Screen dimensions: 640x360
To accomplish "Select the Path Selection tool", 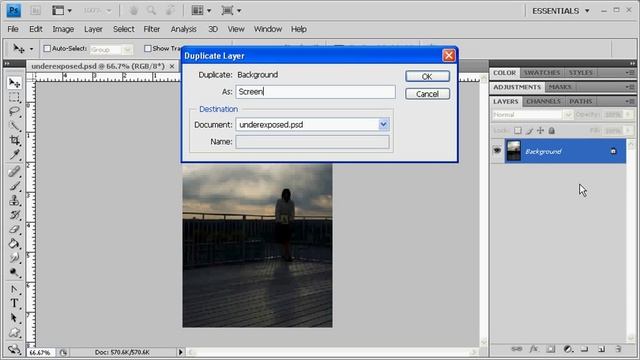I will [x=14, y=318].
